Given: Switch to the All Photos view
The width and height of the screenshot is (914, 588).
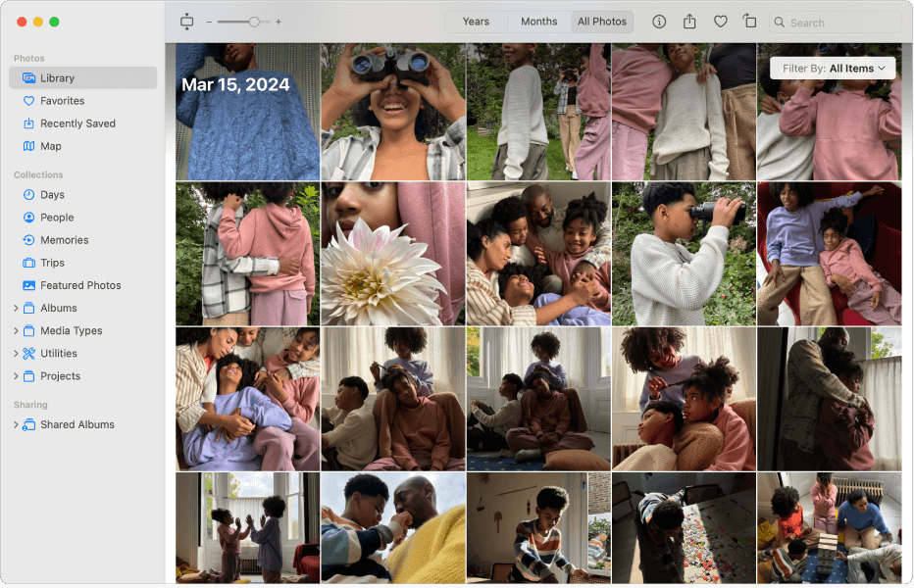Looking at the screenshot, I should click(x=601, y=22).
